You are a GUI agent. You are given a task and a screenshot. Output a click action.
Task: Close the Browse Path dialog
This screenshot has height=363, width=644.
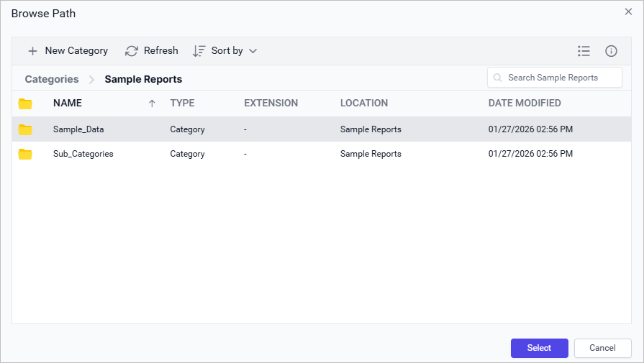[x=628, y=12]
